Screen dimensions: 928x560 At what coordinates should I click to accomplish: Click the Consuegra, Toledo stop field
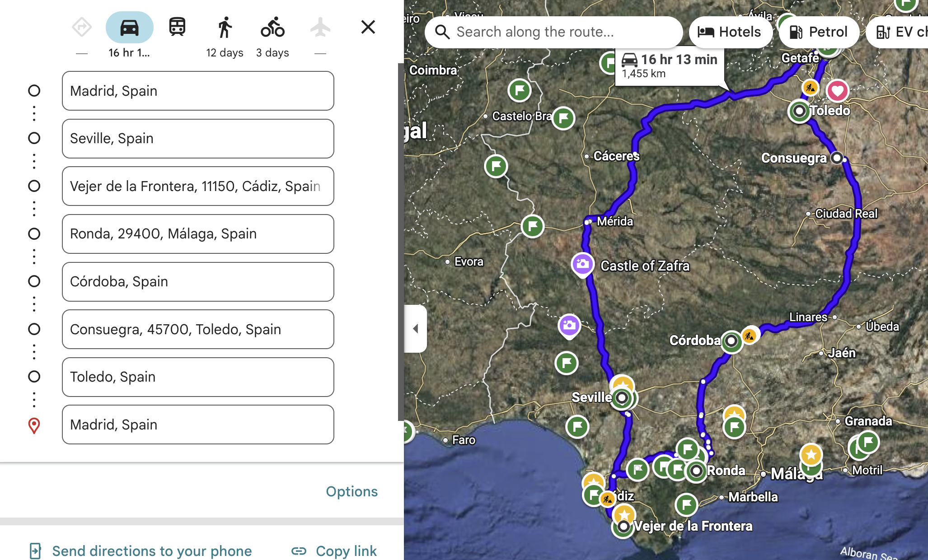[x=198, y=329]
